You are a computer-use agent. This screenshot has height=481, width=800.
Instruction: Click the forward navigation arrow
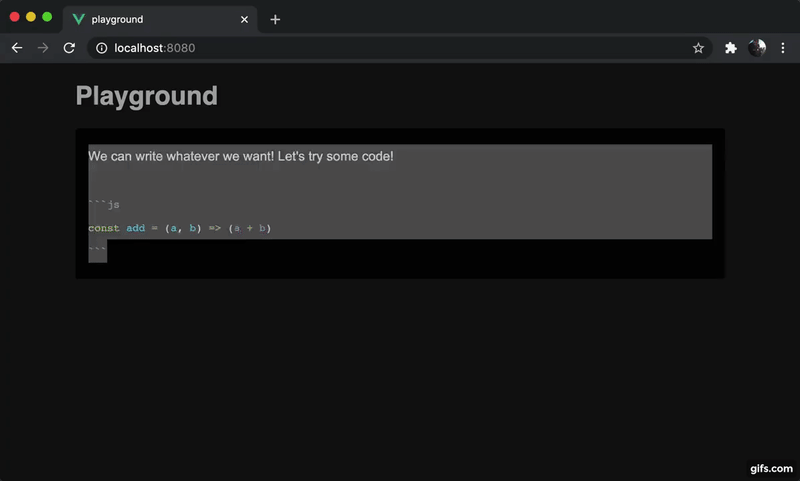[43, 48]
